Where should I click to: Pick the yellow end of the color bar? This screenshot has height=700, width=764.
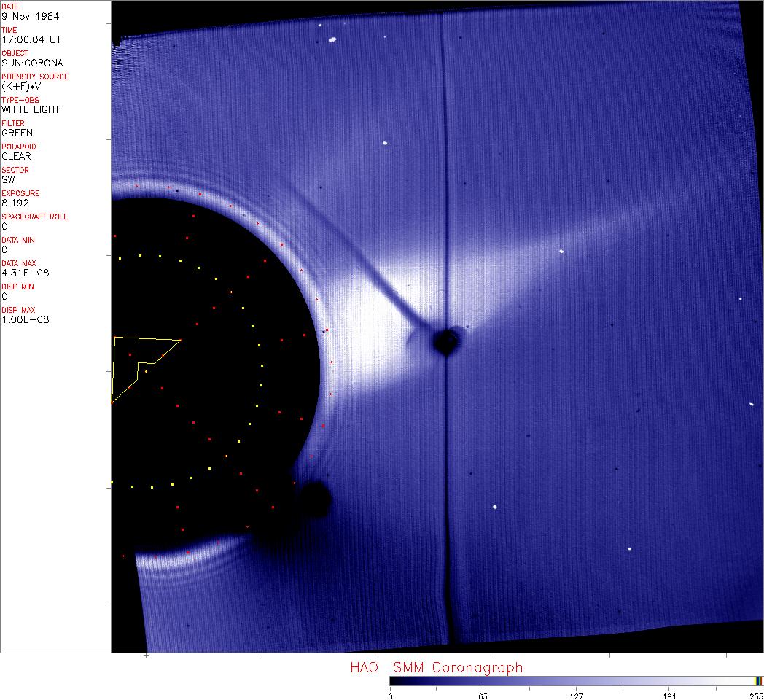[x=758, y=681]
